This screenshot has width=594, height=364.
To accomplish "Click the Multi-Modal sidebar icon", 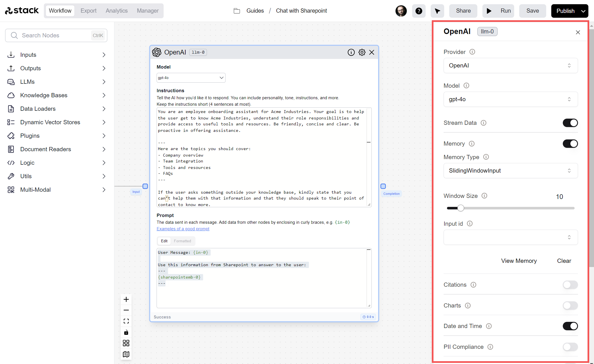I will 11,190.
